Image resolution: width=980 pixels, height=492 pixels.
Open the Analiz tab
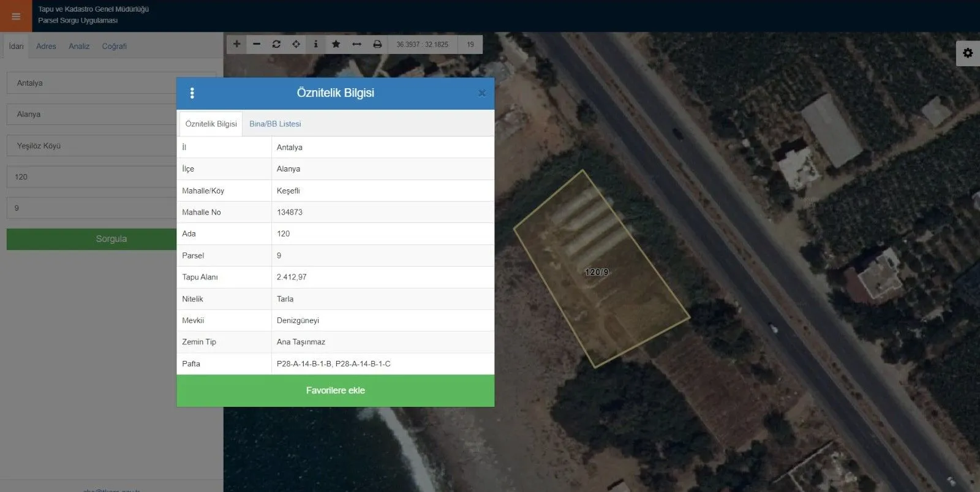click(79, 47)
